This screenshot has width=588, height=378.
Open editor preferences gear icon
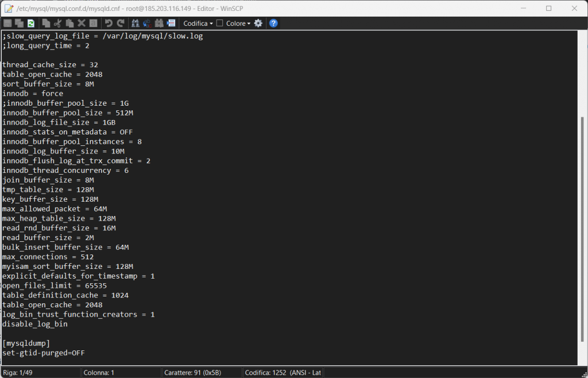click(x=258, y=24)
